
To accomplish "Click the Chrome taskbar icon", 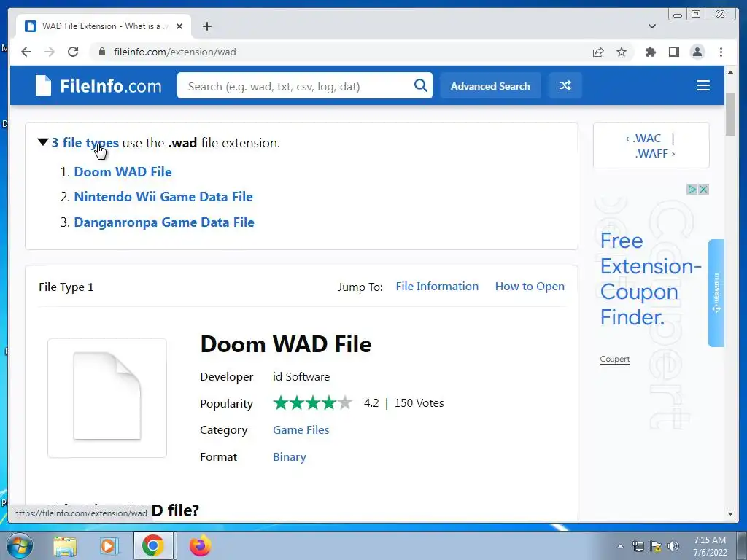I will pos(152,545).
